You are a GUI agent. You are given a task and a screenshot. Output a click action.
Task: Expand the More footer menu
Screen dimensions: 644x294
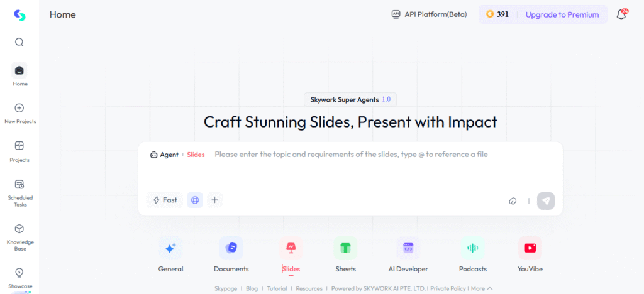[482, 288]
